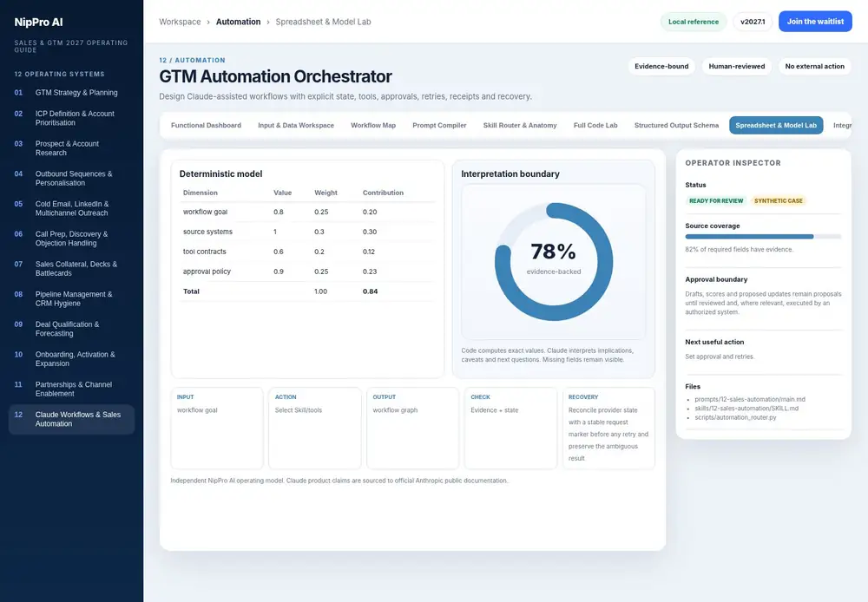Viewport: 868px width, 602px height.
Task: Open Outbound Sequences & Personalisation
Action: (71, 178)
